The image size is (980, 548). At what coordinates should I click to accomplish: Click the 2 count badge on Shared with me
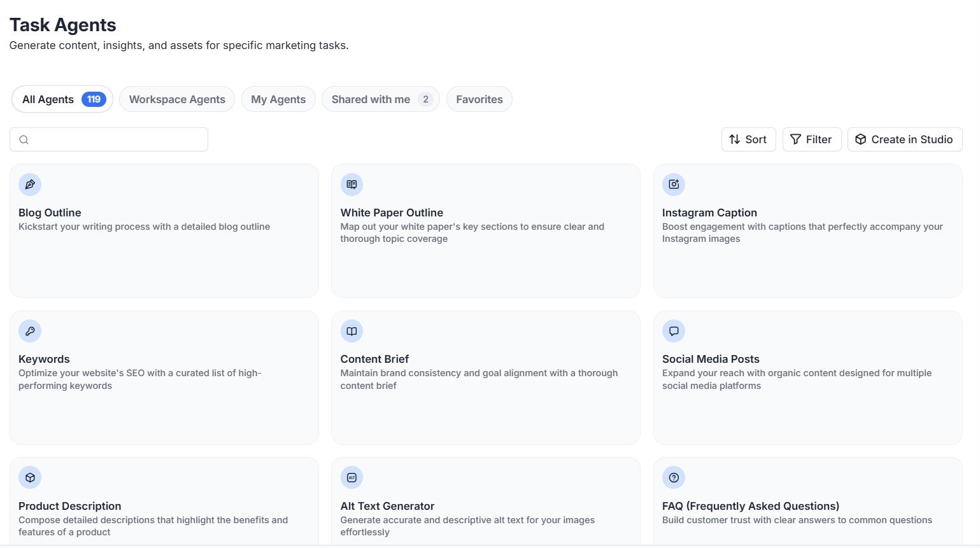pos(426,99)
